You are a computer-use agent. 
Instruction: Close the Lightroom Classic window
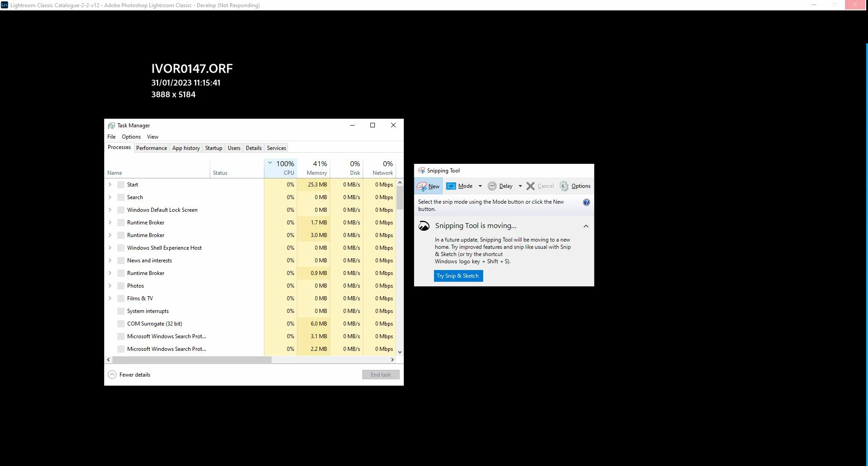855,5
